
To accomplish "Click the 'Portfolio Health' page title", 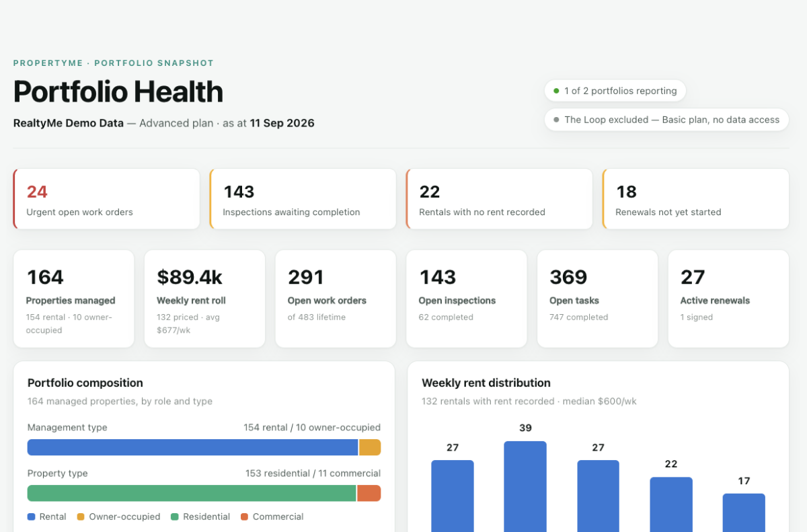I will point(118,91).
